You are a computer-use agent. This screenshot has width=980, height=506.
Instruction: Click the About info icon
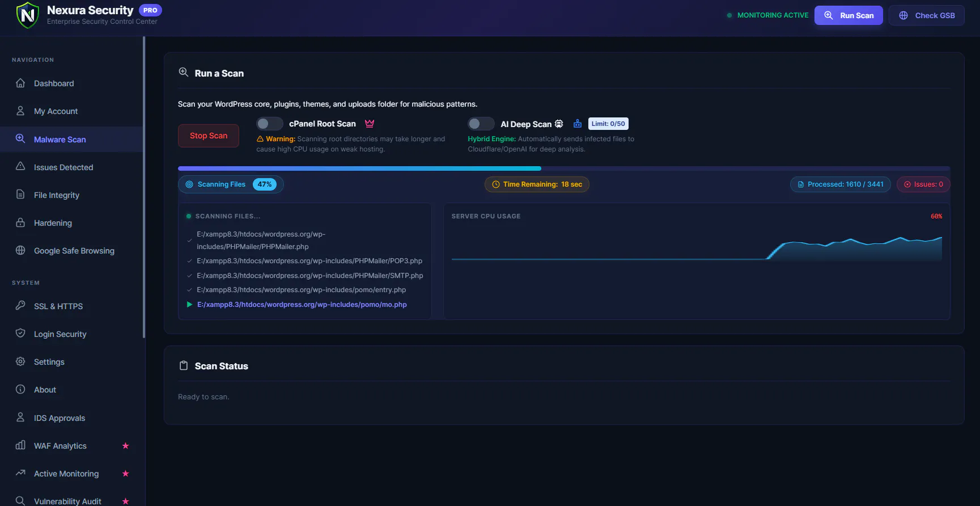pyautogui.click(x=20, y=389)
